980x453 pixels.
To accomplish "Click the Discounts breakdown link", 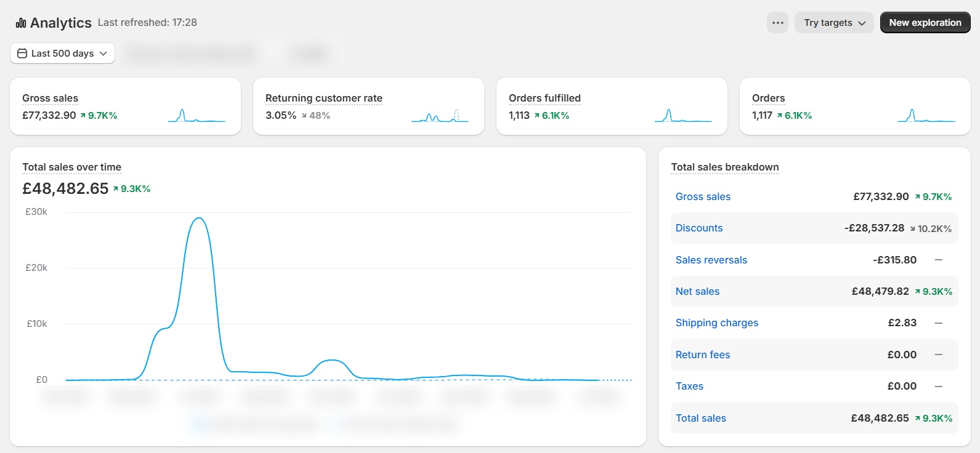I will [699, 228].
